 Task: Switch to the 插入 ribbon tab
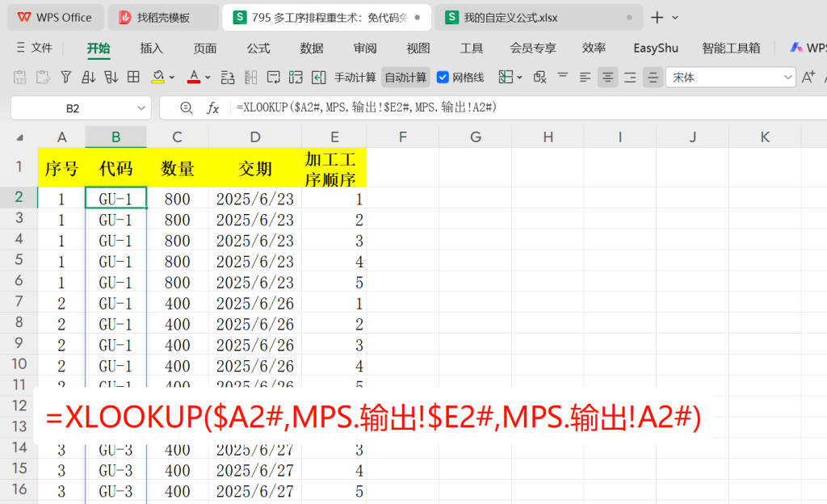tap(151, 48)
